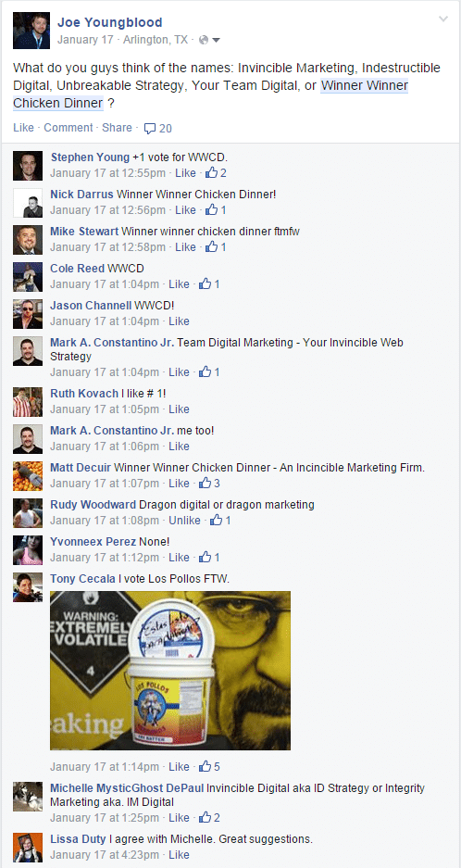This screenshot has height=868, width=461.
Task: Unlike Rudy Woodward's comment
Action: (184, 521)
